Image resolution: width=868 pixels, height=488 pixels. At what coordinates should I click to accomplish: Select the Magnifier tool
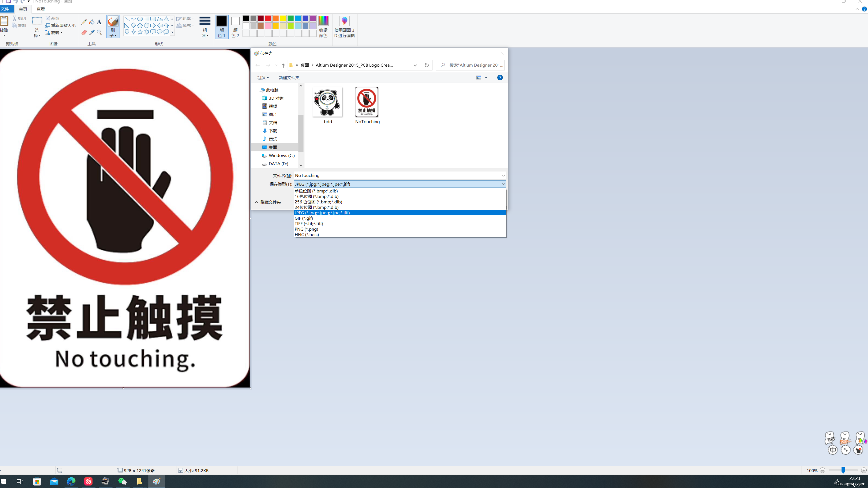click(99, 32)
